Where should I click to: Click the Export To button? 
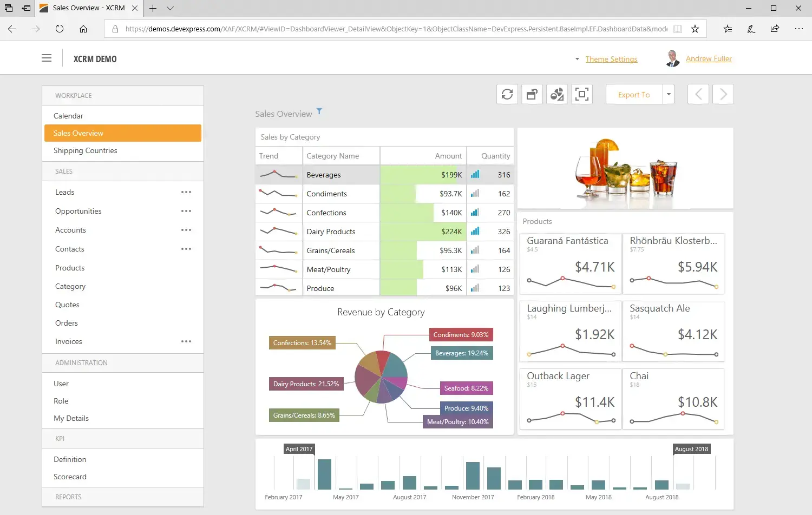click(634, 94)
